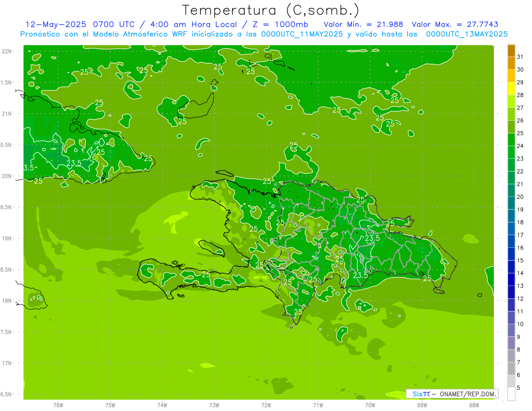Click the 71W longitude axis label

click(318, 405)
